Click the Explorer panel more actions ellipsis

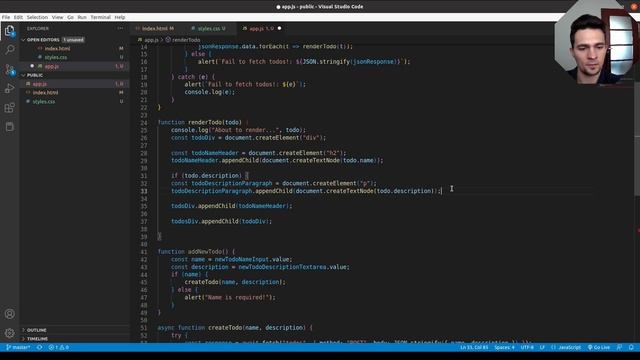pyautogui.click(x=120, y=29)
